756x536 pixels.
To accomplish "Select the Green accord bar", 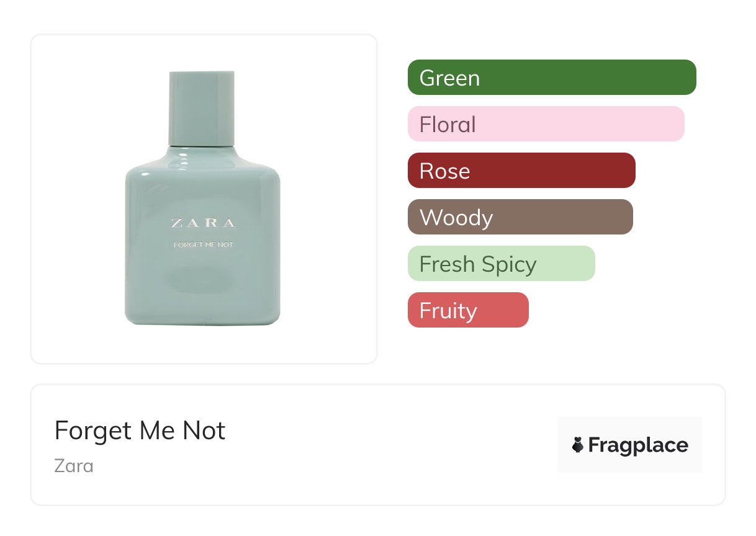I will pos(552,78).
